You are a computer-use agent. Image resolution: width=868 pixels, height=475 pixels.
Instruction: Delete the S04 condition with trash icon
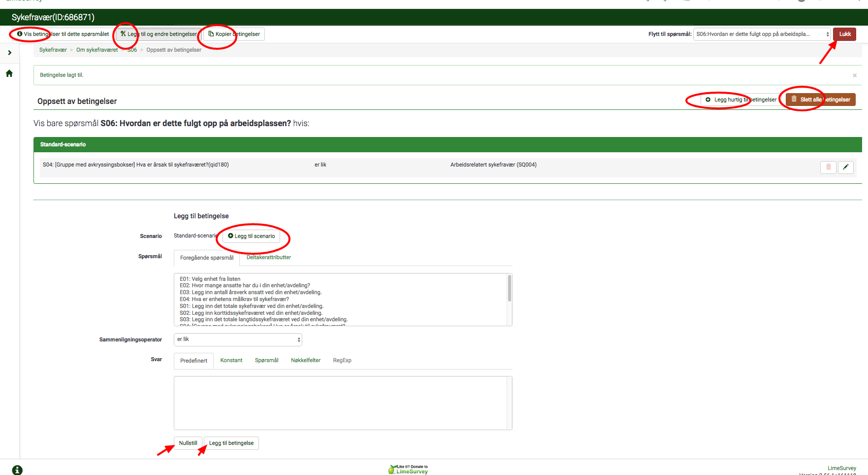click(x=828, y=167)
